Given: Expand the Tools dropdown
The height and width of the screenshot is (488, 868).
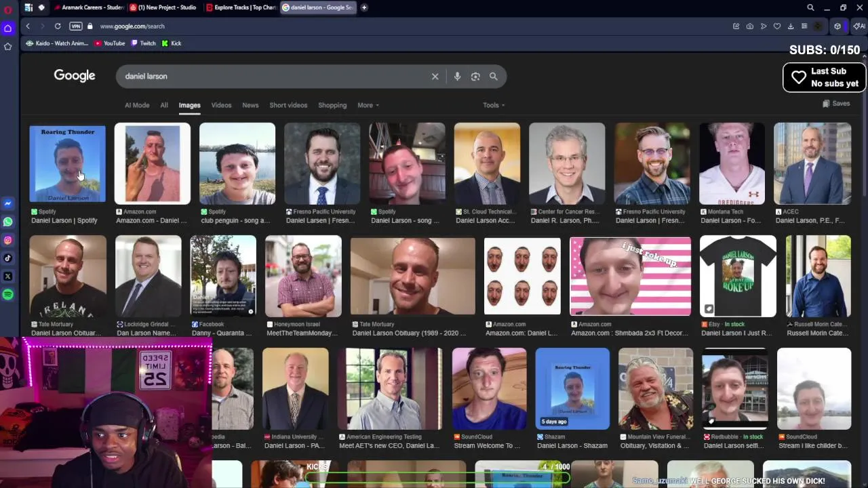Looking at the screenshot, I should coord(494,105).
